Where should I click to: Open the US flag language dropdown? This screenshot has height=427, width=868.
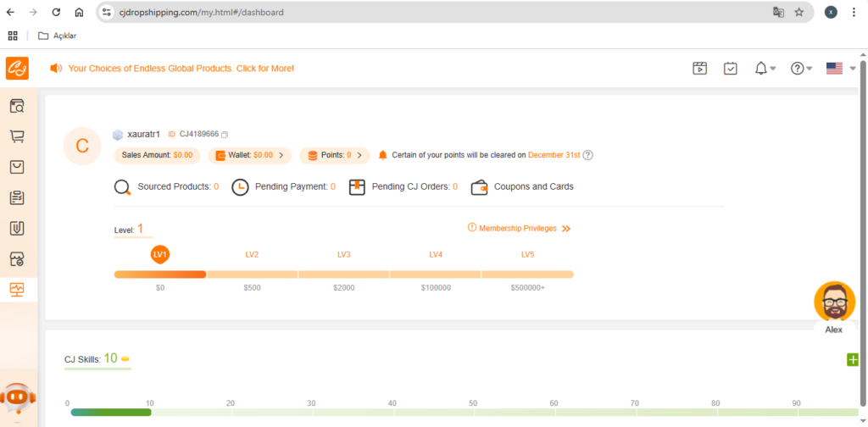click(x=841, y=69)
